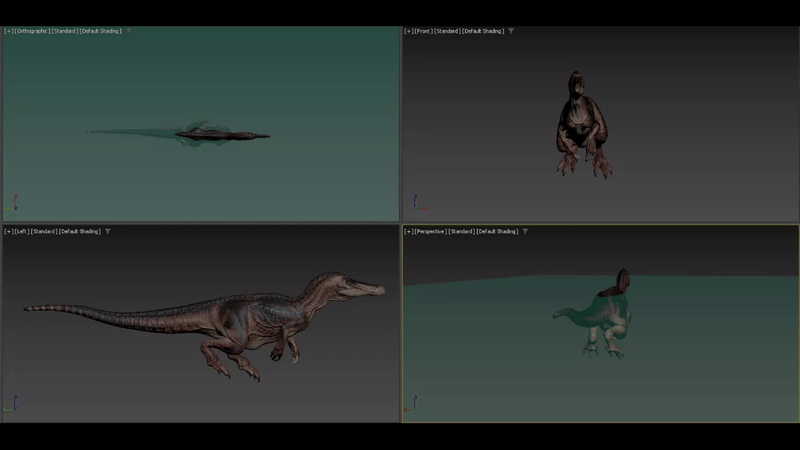
Task: Open the [Front] view label menu
Action: tap(424, 31)
